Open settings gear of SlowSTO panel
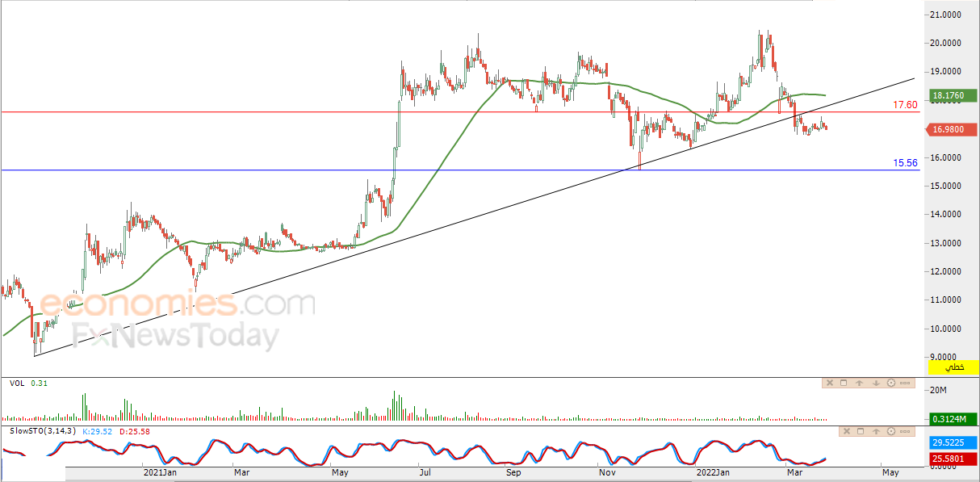980x482 pixels. [891, 431]
